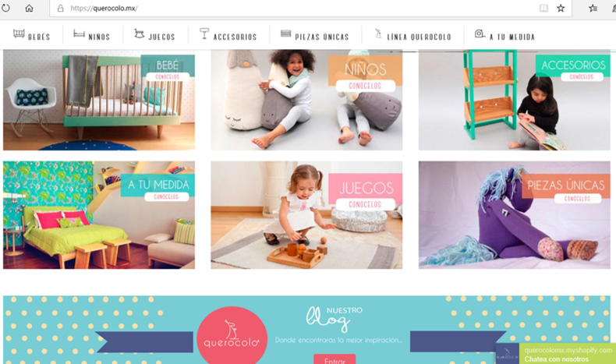Click the rocking horse icon beside Juegos
Image resolution: width=616 pixels, height=364 pixels.
139,34
